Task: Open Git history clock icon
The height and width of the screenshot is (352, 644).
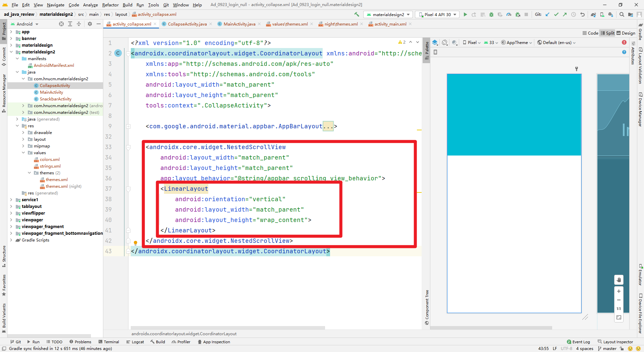Action: (574, 14)
